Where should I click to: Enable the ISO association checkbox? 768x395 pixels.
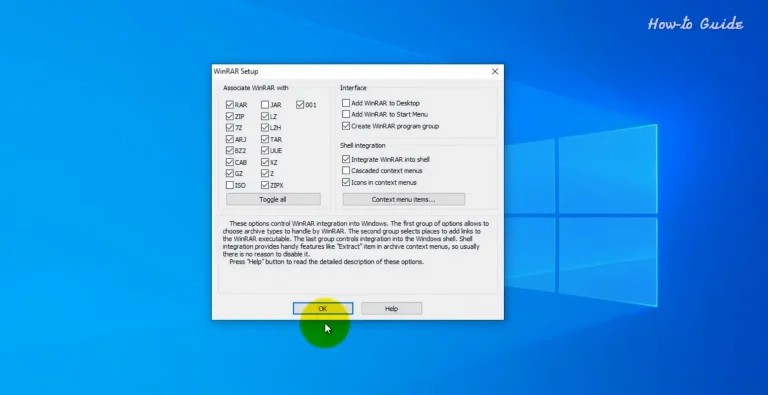pos(230,185)
